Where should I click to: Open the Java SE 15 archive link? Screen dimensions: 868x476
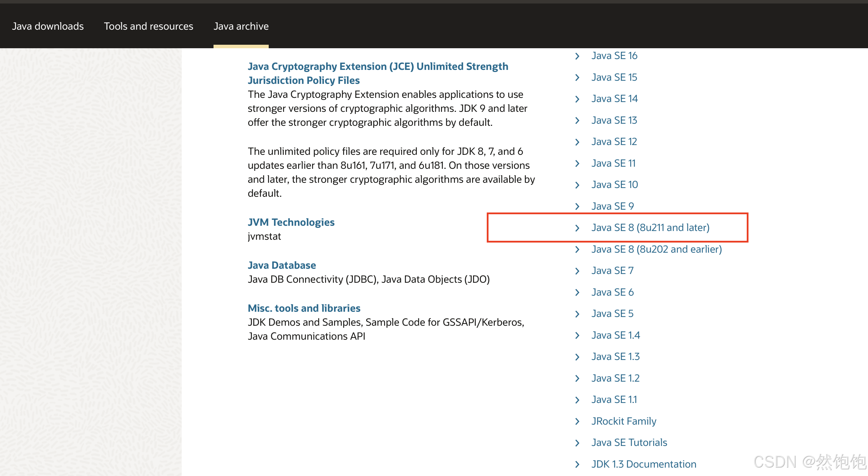[x=614, y=77]
